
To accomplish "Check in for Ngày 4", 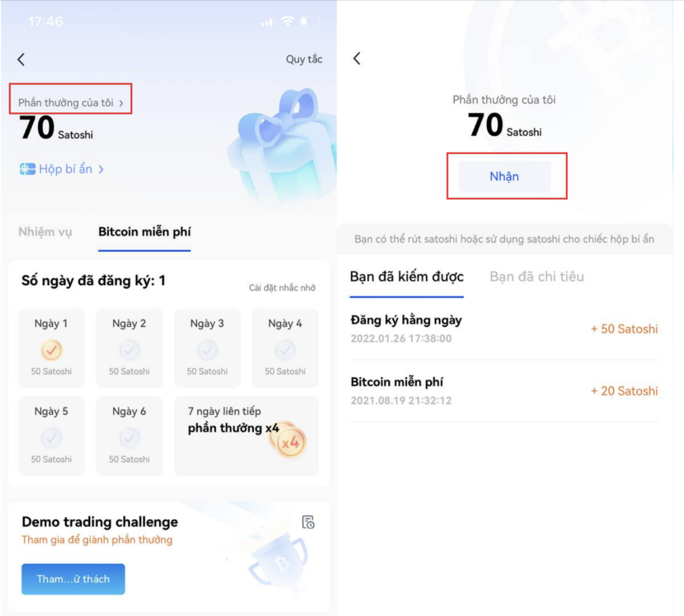I will 285,348.
